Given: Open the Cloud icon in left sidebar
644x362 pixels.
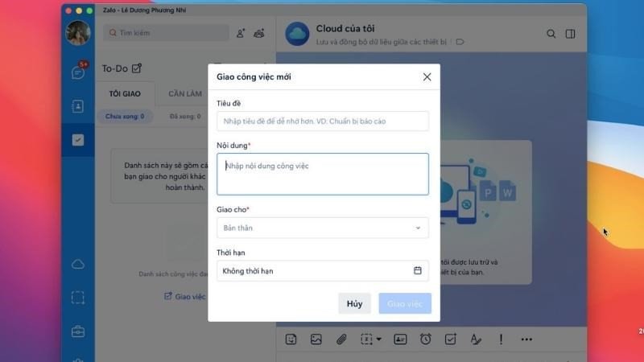Looking at the screenshot, I should click(x=78, y=265).
